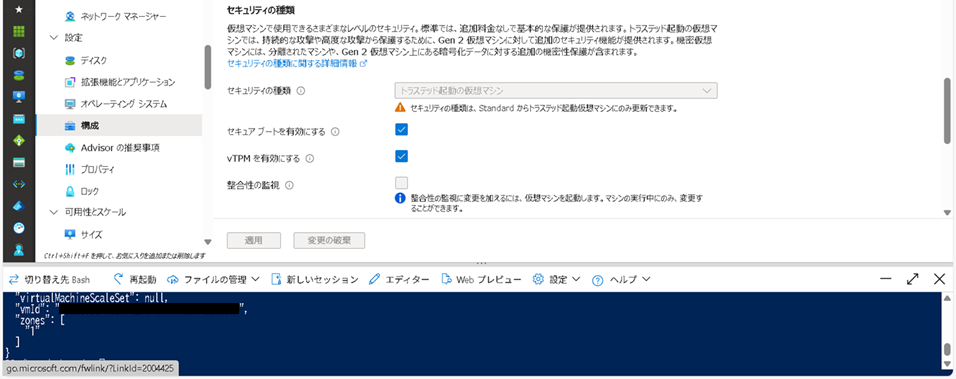Open the セキュリティの種類 dropdown

[555, 91]
